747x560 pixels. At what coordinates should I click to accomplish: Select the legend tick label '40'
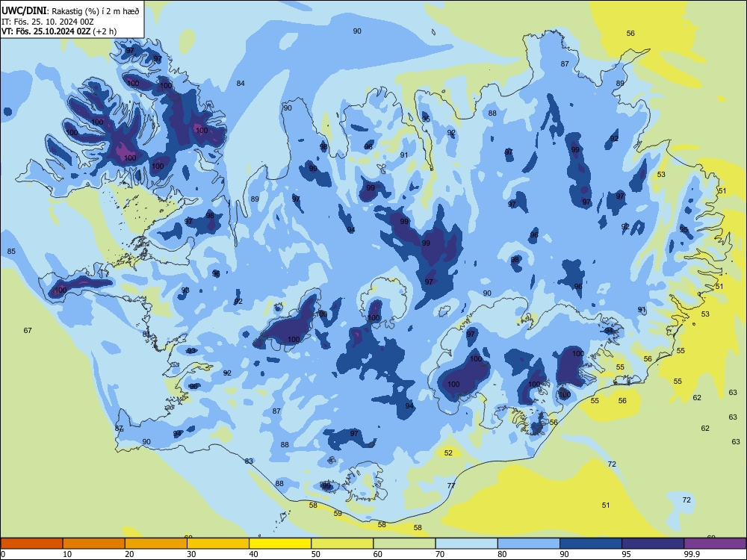(x=253, y=554)
